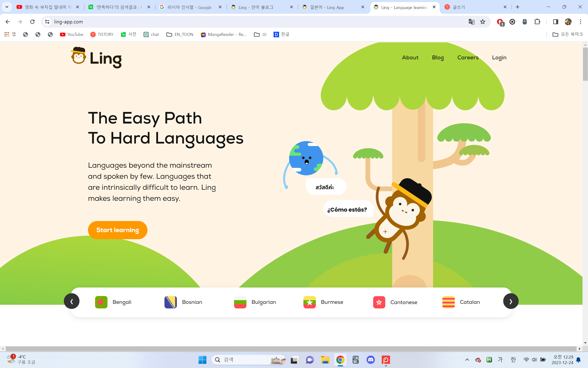Select the Burmese flag icon

pos(310,302)
